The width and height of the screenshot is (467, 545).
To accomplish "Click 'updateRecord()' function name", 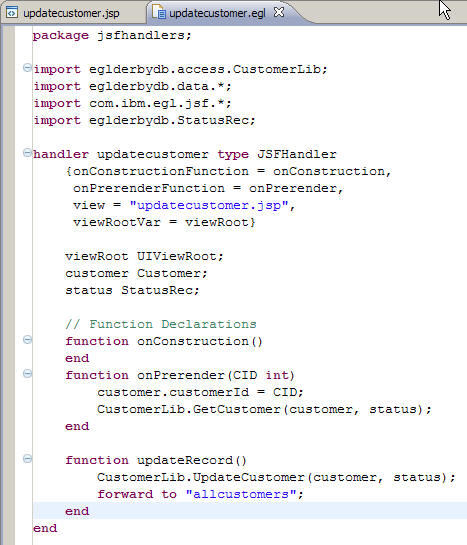I will [192, 461].
